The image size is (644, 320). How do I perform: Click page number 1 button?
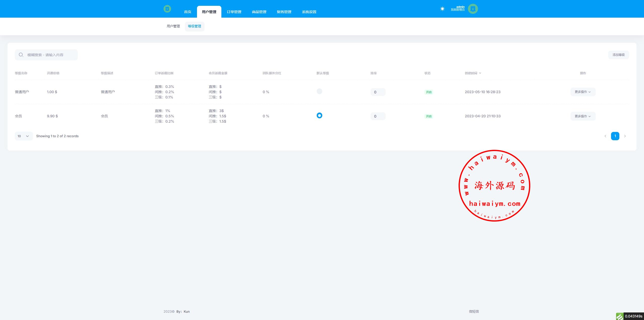tap(615, 136)
